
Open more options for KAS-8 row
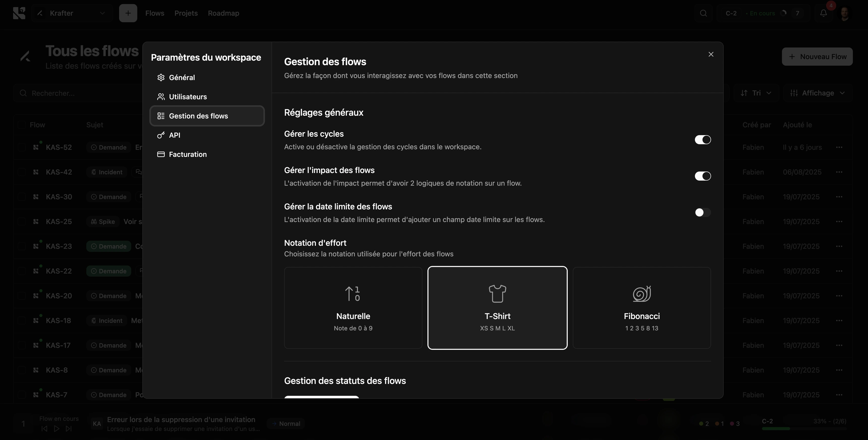pos(839,370)
